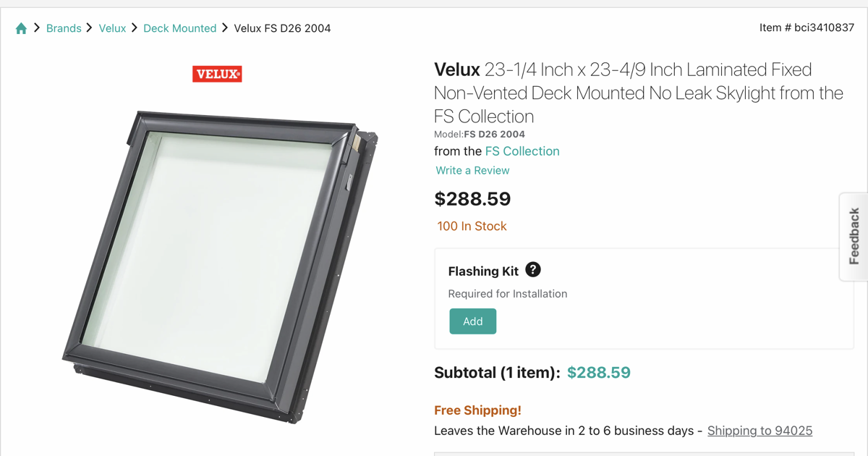Click the skylight product image

pos(217,268)
